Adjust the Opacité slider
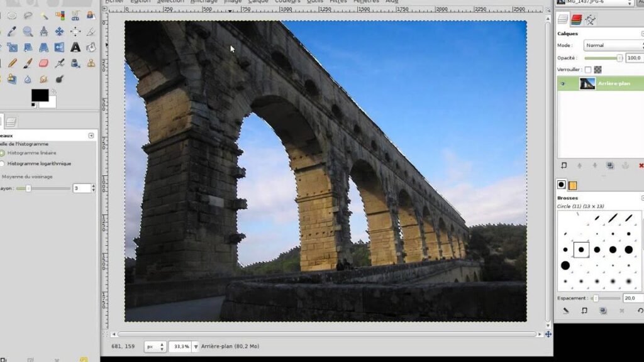Screen dimensions: 644x362 pos(603,58)
